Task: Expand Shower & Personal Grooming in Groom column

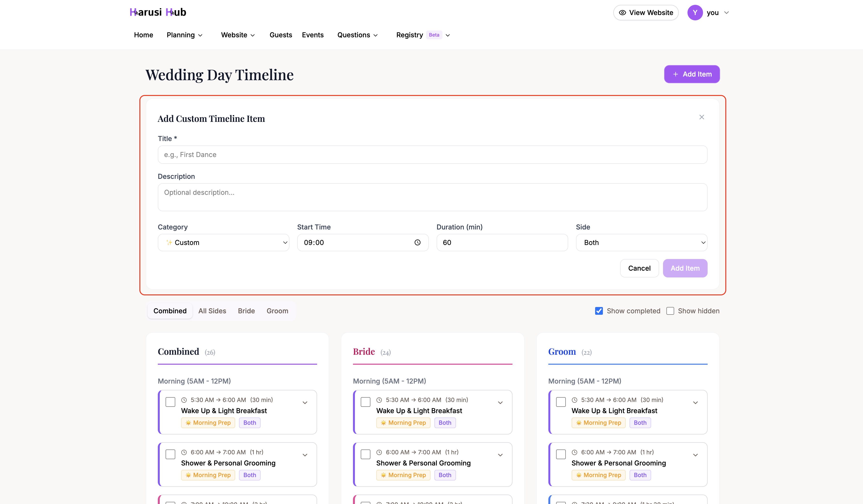Action: [x=695, y=455]
